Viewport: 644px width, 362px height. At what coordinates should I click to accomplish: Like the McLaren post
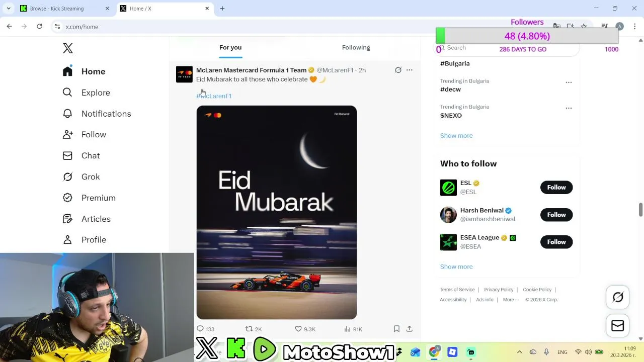[305, 329]
